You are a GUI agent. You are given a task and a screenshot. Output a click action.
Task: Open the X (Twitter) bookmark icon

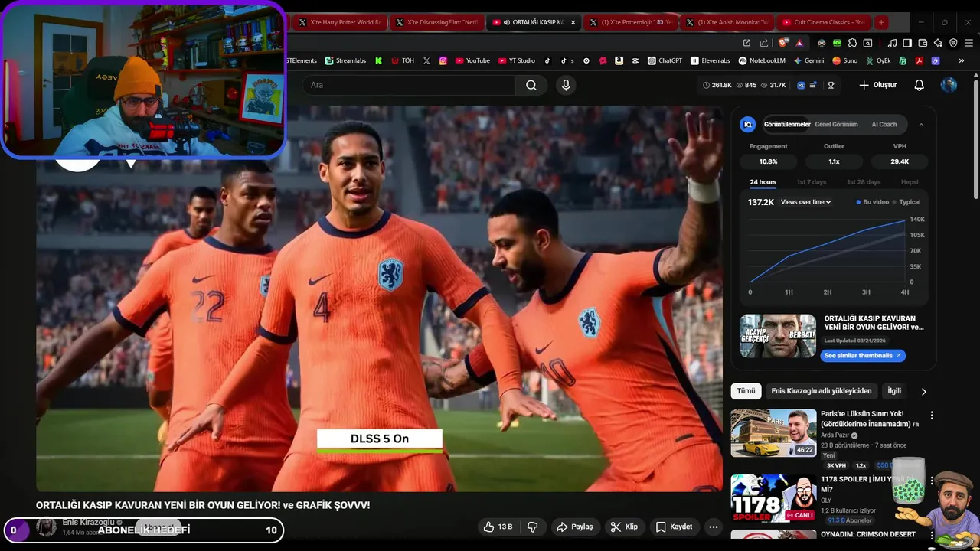point(426,60)
